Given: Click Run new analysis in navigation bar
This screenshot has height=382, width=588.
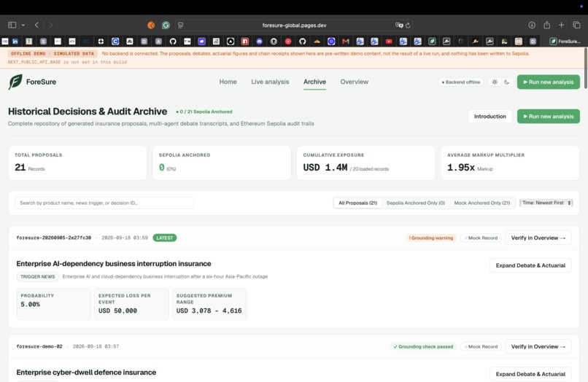Looking at the screenshot, I should tap(549, 82).
